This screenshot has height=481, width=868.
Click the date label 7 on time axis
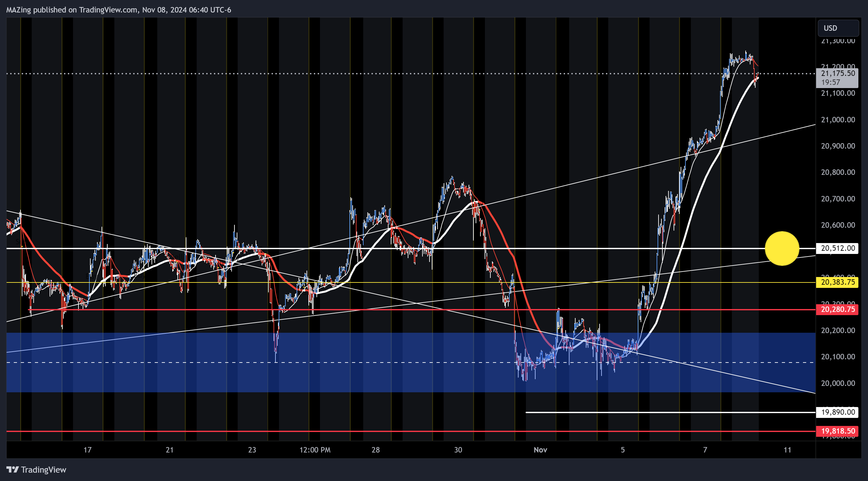705,450
